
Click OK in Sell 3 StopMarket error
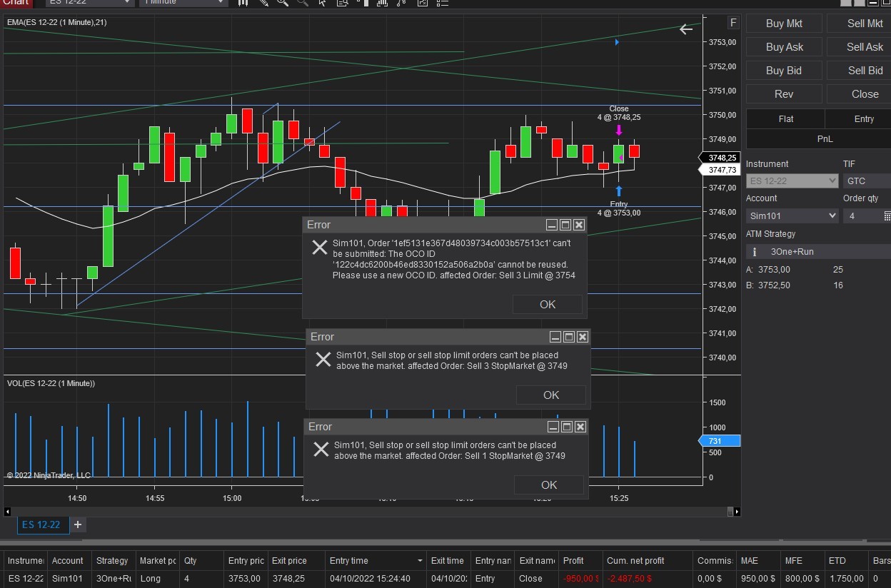(x=551, y=395)
